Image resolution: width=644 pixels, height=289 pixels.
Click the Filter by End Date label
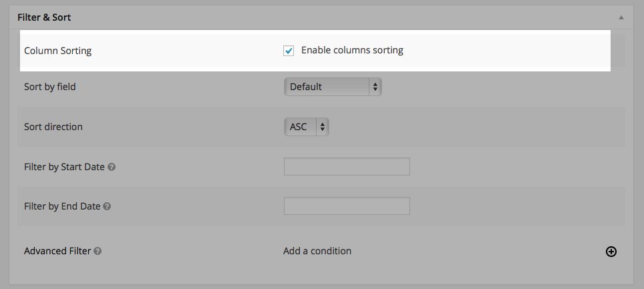point(62,206)
